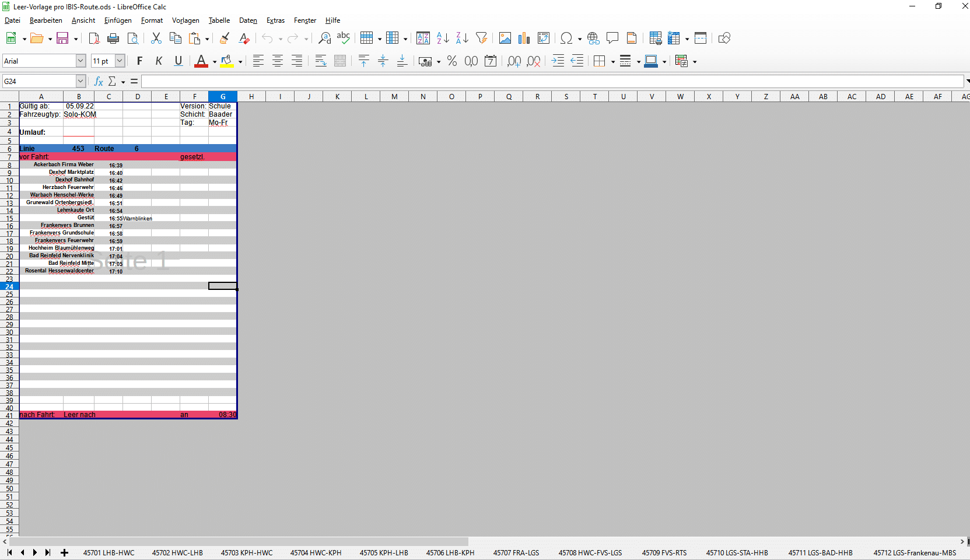Open the Name Box dropdown arrow
Viewport: 970px width, 560px height.
click(80, 82)
